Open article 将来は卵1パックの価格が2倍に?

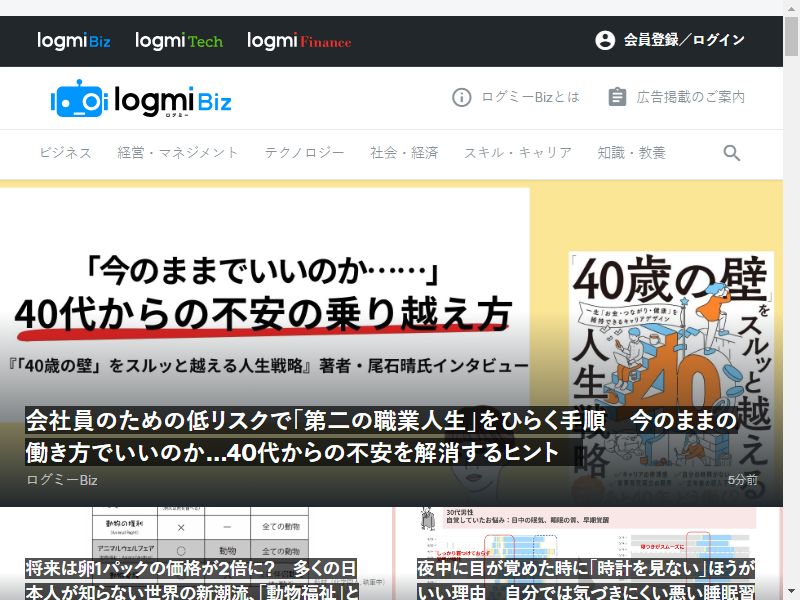(x=192, y=580)
